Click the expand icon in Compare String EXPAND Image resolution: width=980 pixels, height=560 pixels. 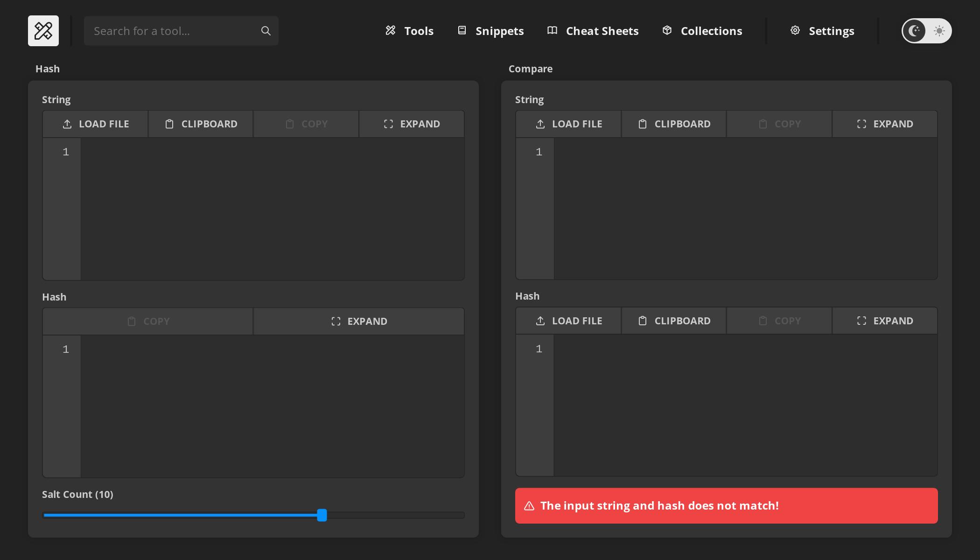861,124
